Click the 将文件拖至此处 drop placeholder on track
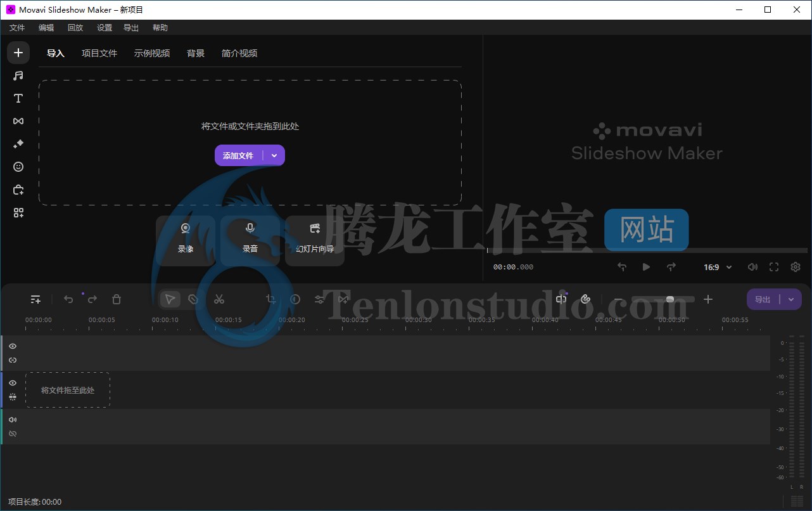 click(68, 390)
